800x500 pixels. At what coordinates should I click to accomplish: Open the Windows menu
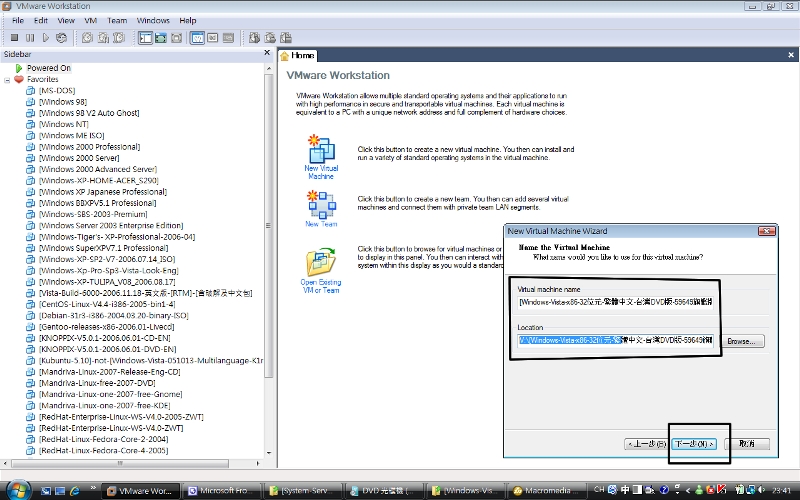(153, 20)
